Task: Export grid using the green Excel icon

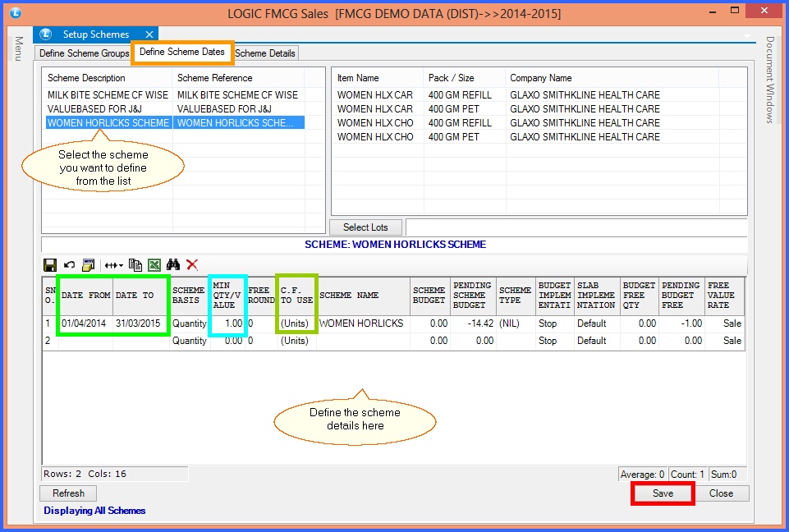Action: coord(154,264)
